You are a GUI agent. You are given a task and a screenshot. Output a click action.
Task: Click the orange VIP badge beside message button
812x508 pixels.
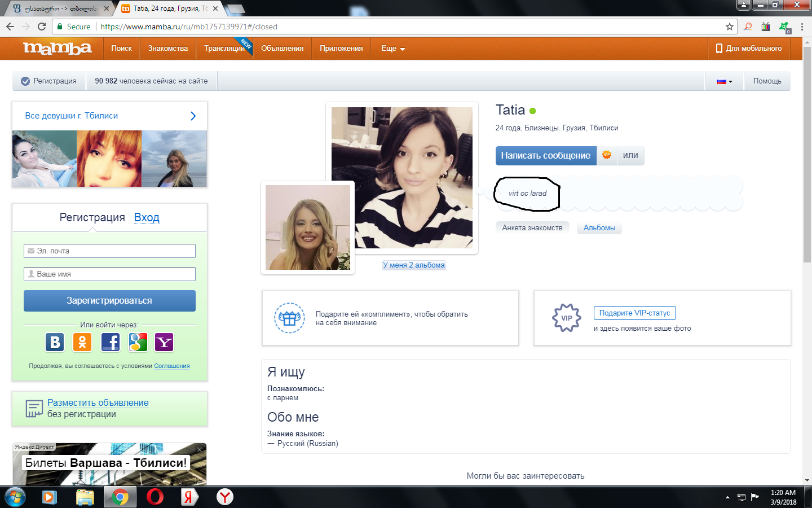pos(607,155)
